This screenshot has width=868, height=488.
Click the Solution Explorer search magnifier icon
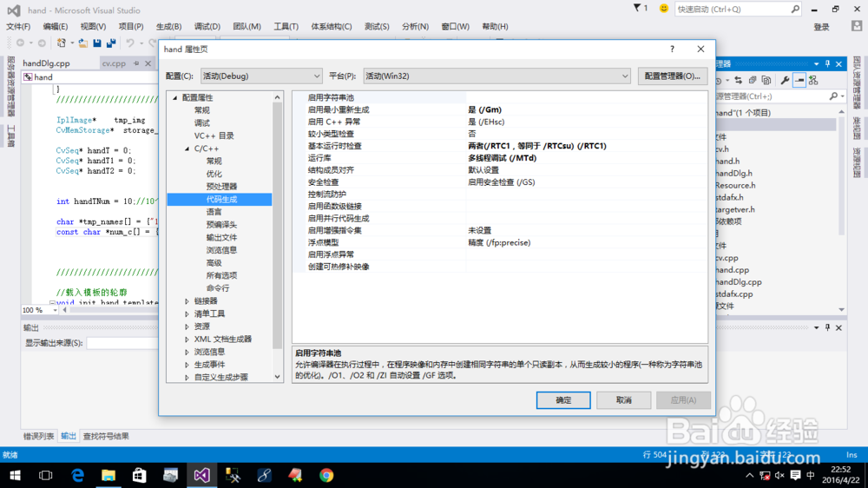tap(833, 96)
